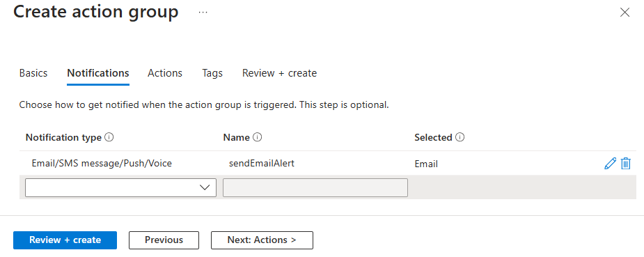Expand the empty Notification type dropdown

tap(120, 187)
